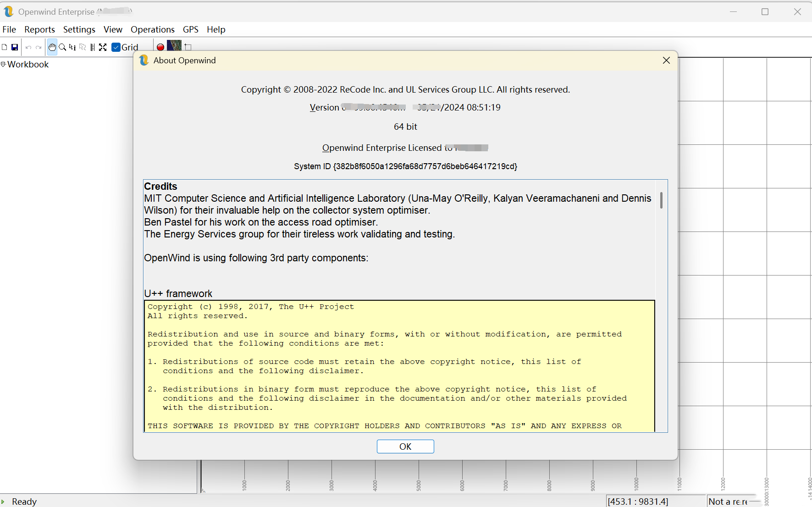The width and height of the screenshot is (812, 507).
Task: Select the Workbook tree item
Action: coord(28,64)
